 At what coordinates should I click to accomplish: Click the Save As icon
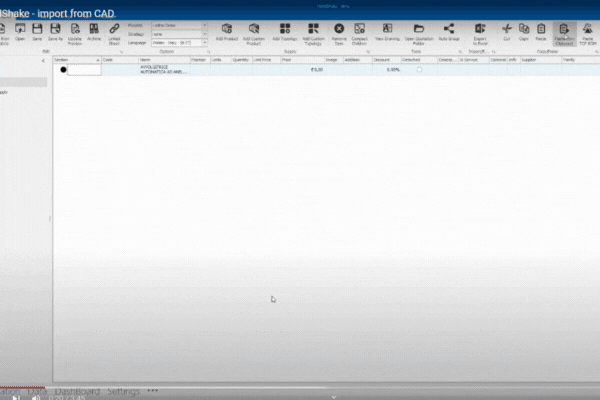(x=55, y=29)
